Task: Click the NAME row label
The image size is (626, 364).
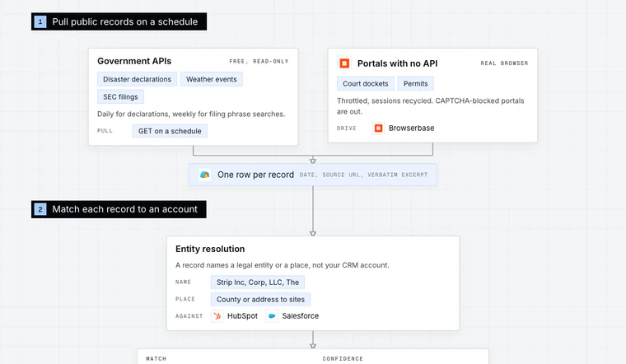Action: pos(183,282)
